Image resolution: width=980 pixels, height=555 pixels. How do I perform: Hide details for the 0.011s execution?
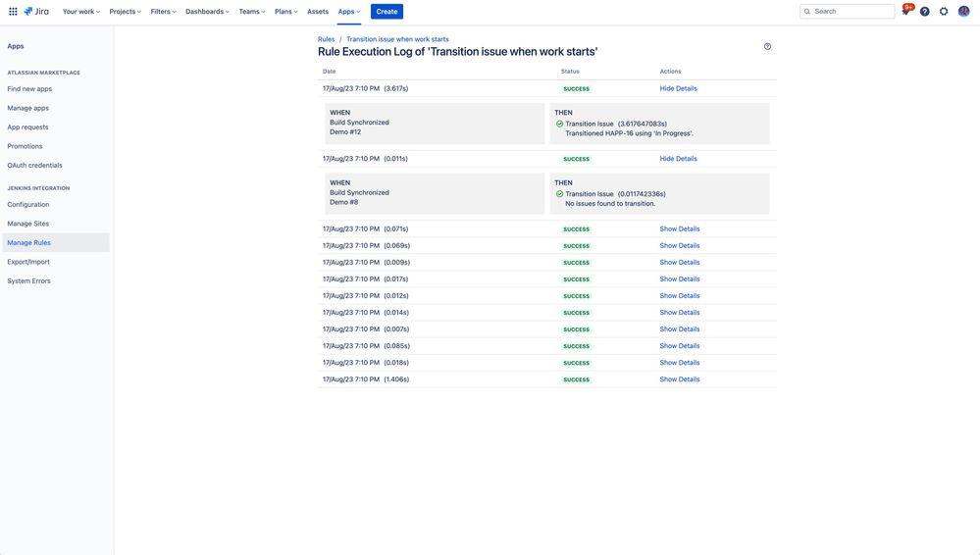tap(678, 159)
